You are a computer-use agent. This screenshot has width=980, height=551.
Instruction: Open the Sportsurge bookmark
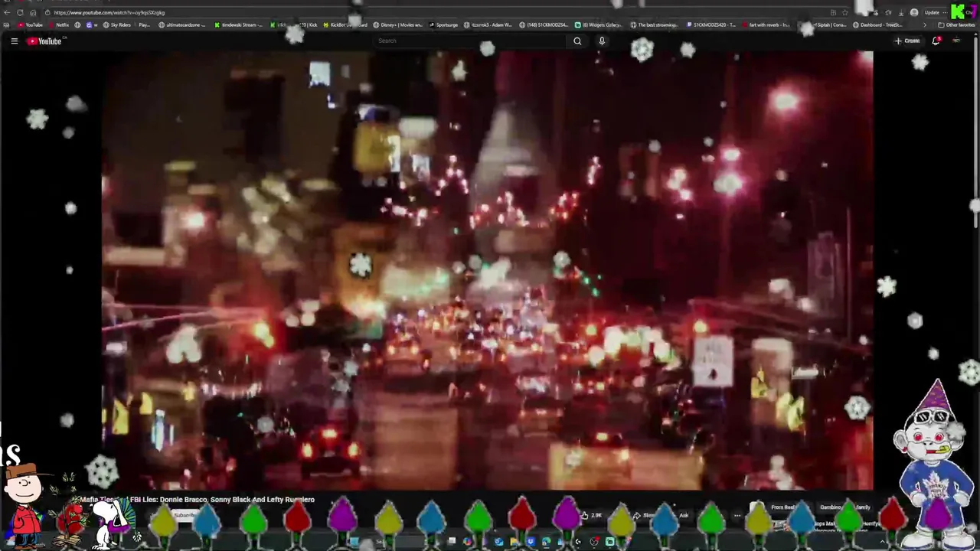(443, 24)
